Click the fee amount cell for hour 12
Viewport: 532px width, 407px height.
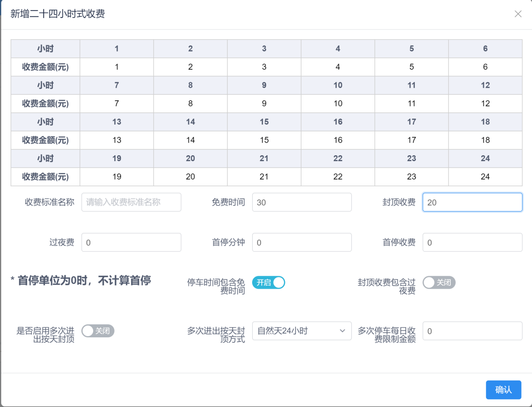point(485,104)
